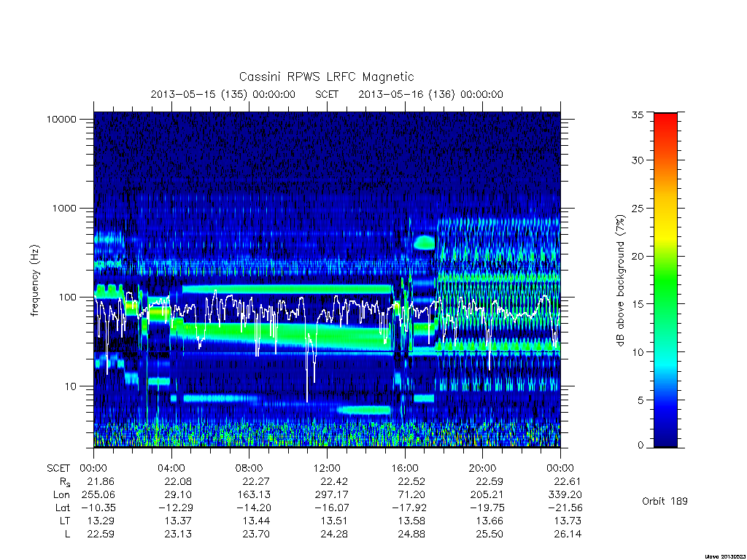Click the "100" frequency tick label
747x560 pixels.
click(x=67, y=297)
